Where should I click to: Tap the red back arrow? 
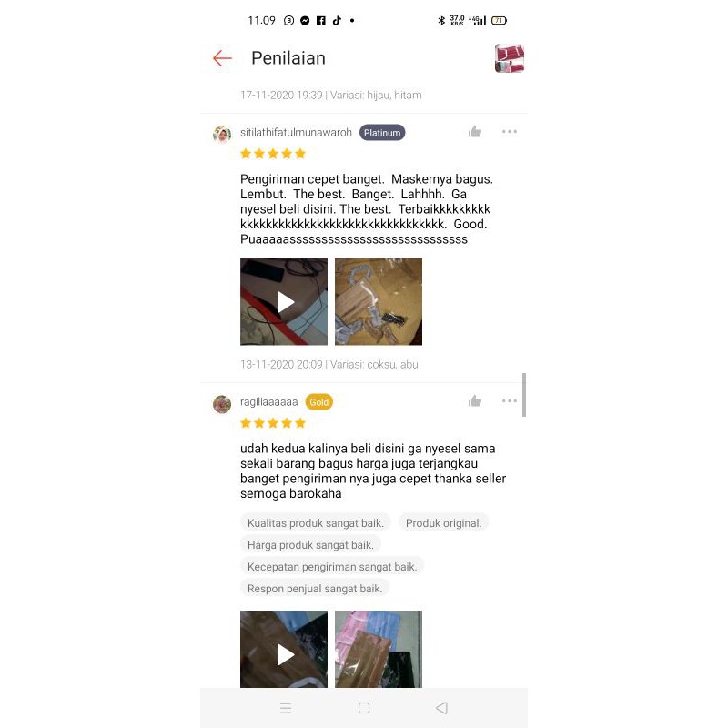[x=222, y=58]
